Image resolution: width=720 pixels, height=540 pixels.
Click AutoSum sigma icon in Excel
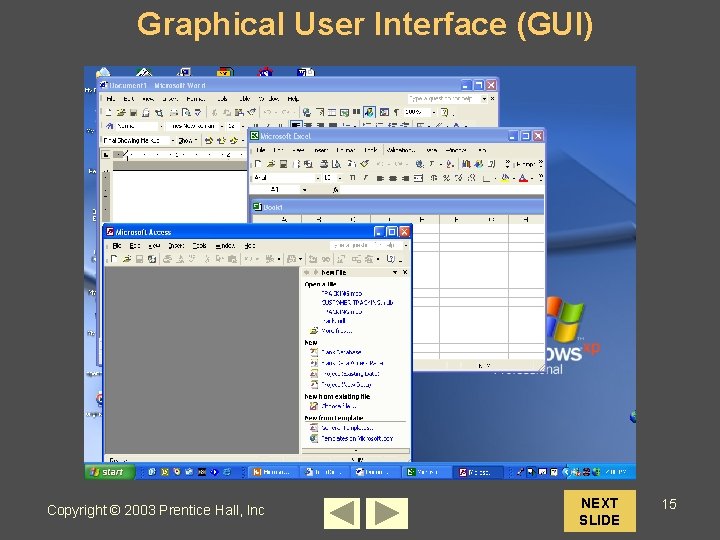pyautogui.click(x=432, y=164)
